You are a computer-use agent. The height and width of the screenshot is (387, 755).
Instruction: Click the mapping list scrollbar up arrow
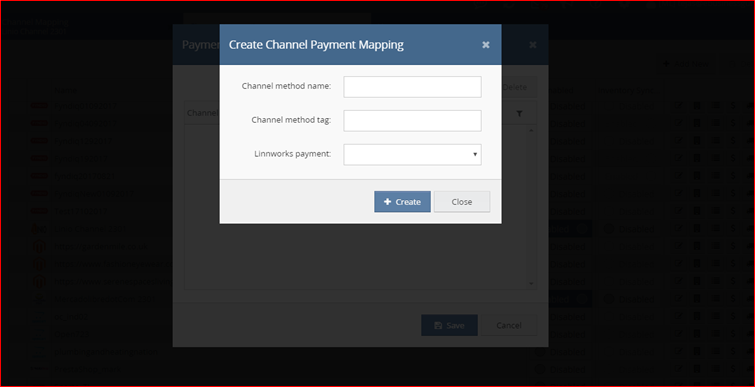pyautogui.click(x=532, y=130)
